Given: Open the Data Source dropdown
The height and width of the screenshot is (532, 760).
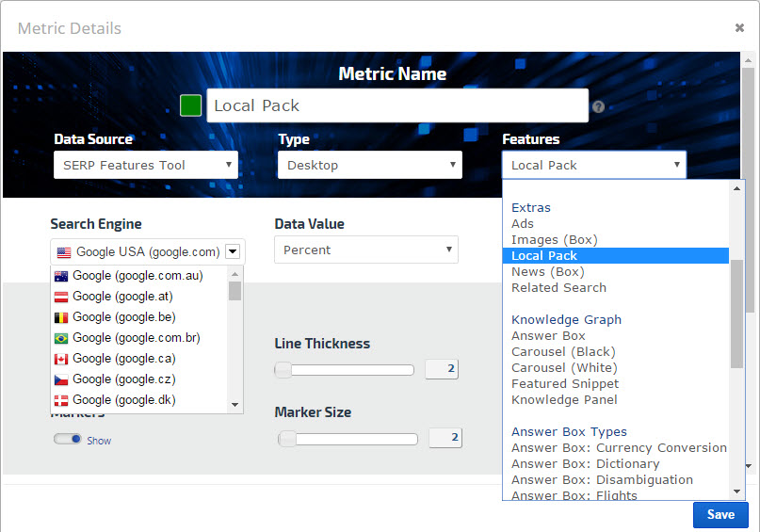Looking at the screenshot, I should point(146,165).
